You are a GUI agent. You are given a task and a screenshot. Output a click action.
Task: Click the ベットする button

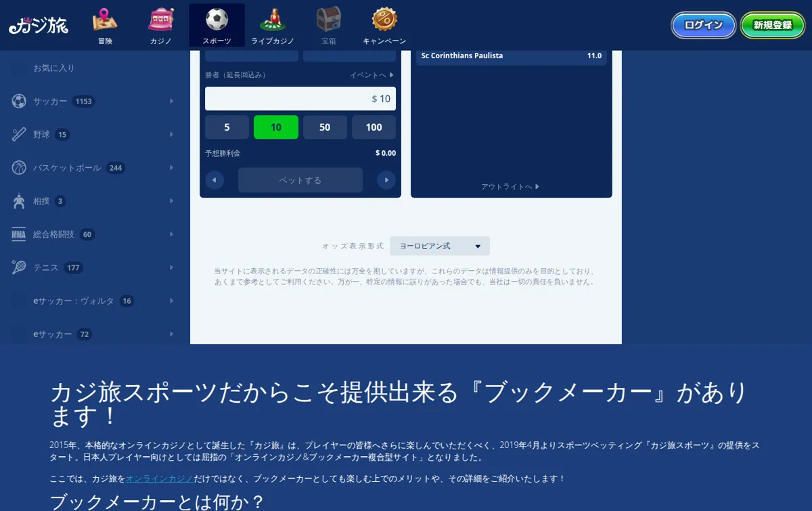300,180
